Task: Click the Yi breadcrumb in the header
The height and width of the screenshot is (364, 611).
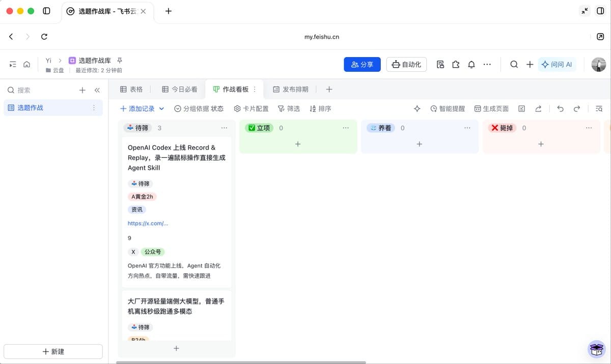Action: [x=48, y=60]
